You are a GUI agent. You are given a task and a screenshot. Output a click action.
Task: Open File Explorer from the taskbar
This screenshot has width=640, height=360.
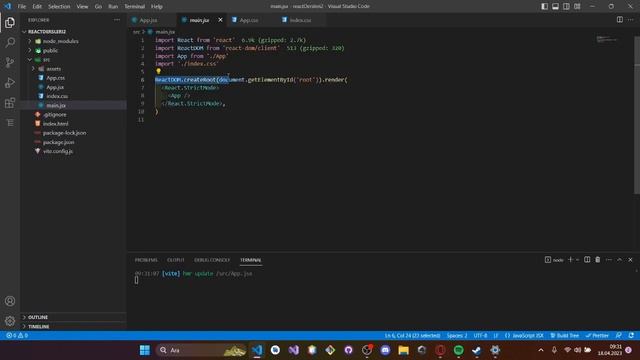click(x=403, y=350)
